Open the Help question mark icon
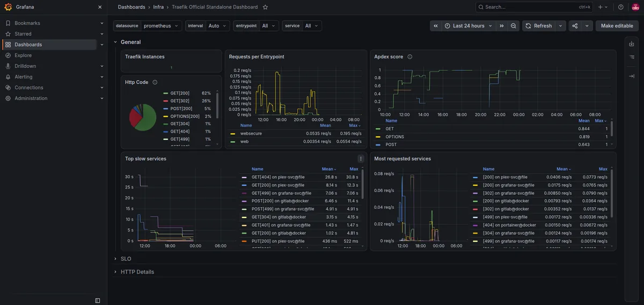The width and height of the screenshot is (644, 305). coord(621,7)
